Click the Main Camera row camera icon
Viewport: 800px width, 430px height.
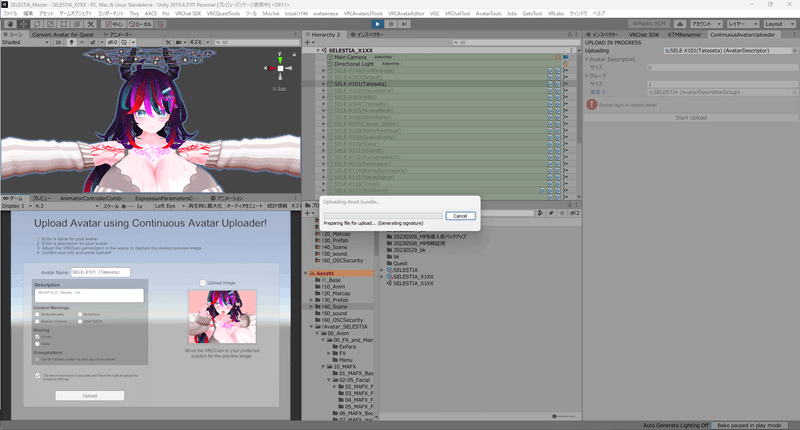[x=565, y=57]
